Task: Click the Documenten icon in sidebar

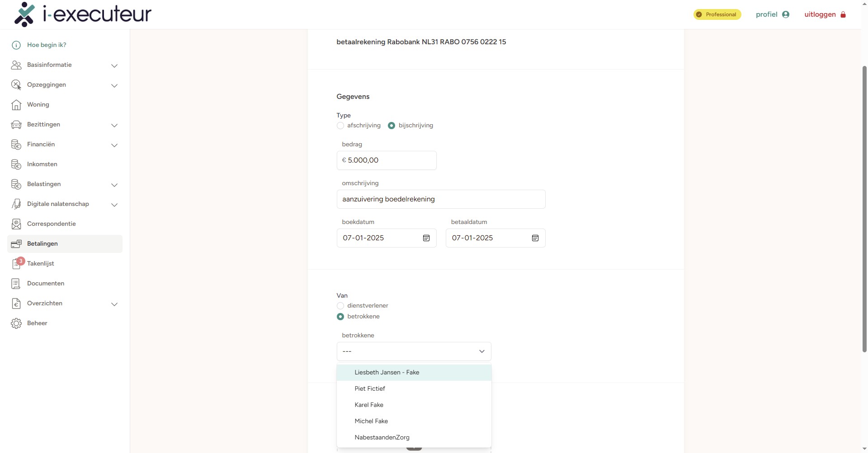Action: point(16,284)
